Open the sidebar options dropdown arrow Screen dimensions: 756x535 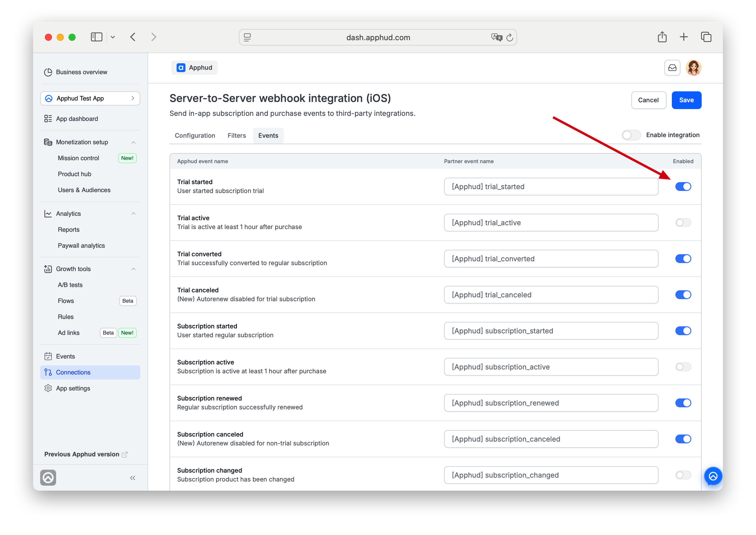click(x=113, y=37)
